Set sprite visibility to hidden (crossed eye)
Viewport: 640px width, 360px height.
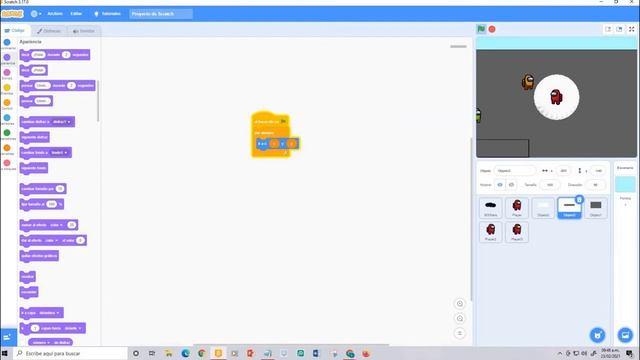pyautogui.click(x=511, y=185)
